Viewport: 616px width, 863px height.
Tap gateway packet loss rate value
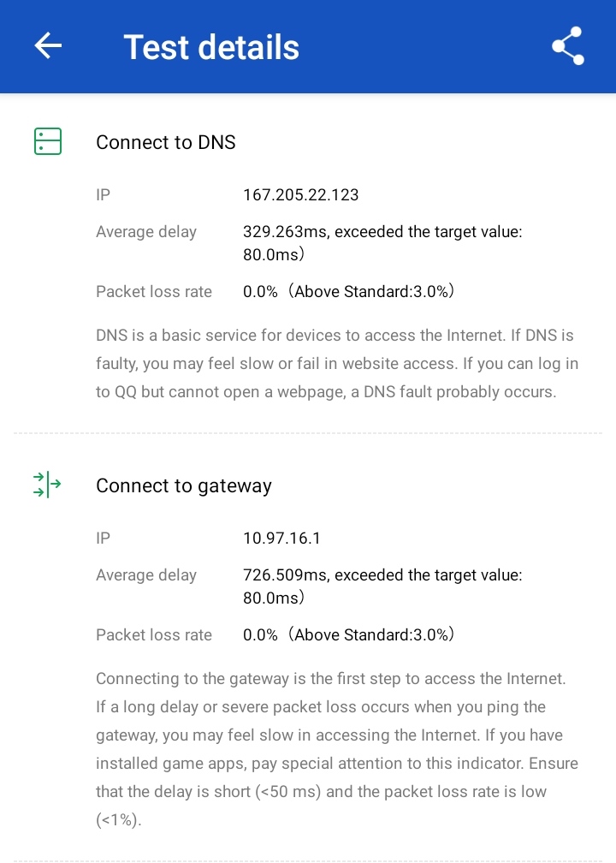point(348,635)
